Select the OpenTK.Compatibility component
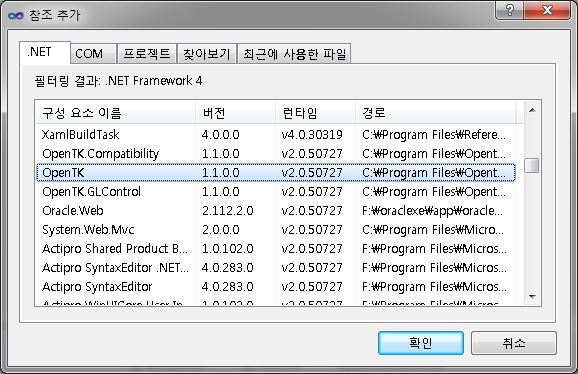578x374 pixels. click(275, 153)
